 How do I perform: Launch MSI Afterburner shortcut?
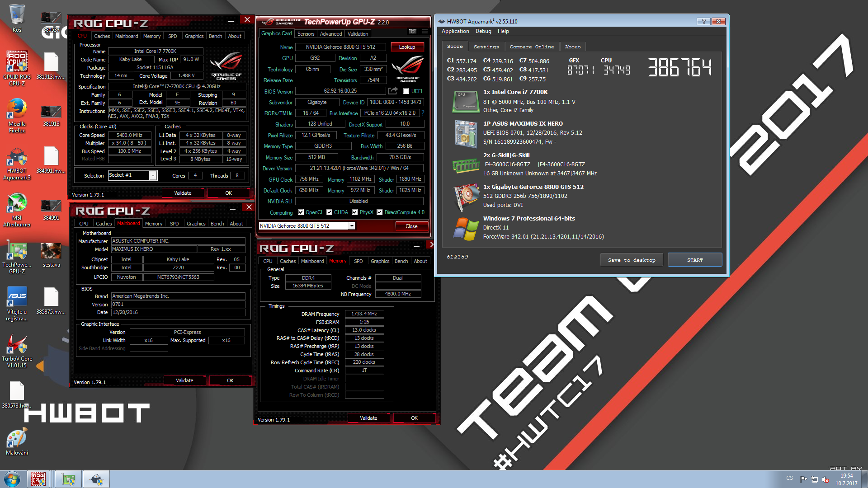[17, 211]
